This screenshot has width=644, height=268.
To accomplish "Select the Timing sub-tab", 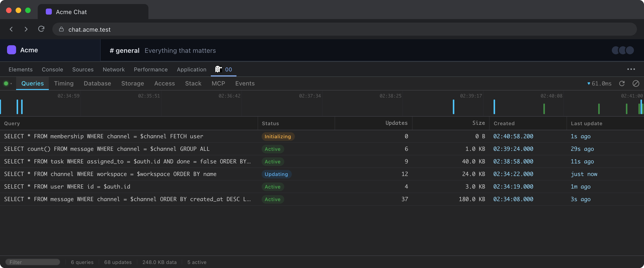I will (64, 83).
